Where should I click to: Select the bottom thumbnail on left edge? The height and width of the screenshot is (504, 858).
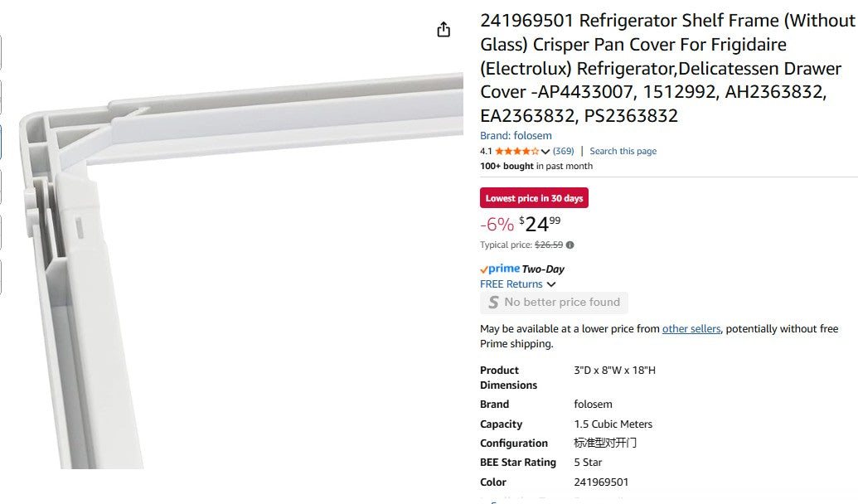click(1, 277)
